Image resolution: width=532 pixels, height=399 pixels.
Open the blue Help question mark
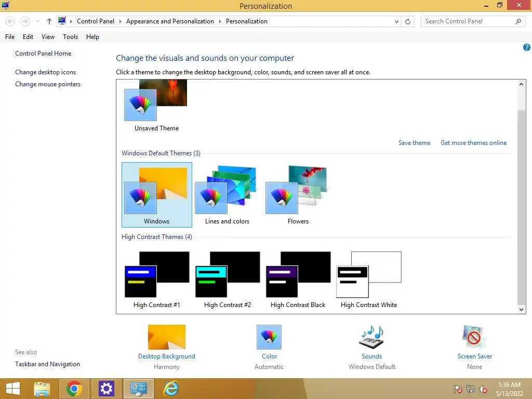527,47
